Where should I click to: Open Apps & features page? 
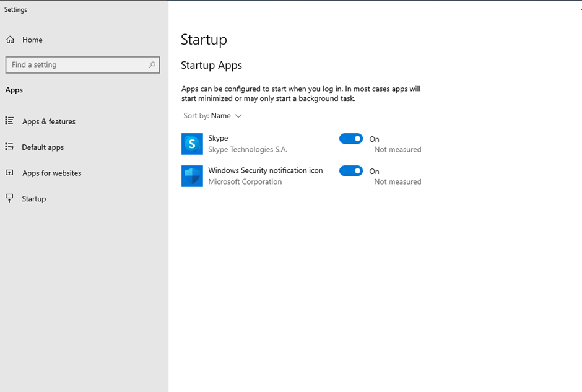click(x=49, y=121)
